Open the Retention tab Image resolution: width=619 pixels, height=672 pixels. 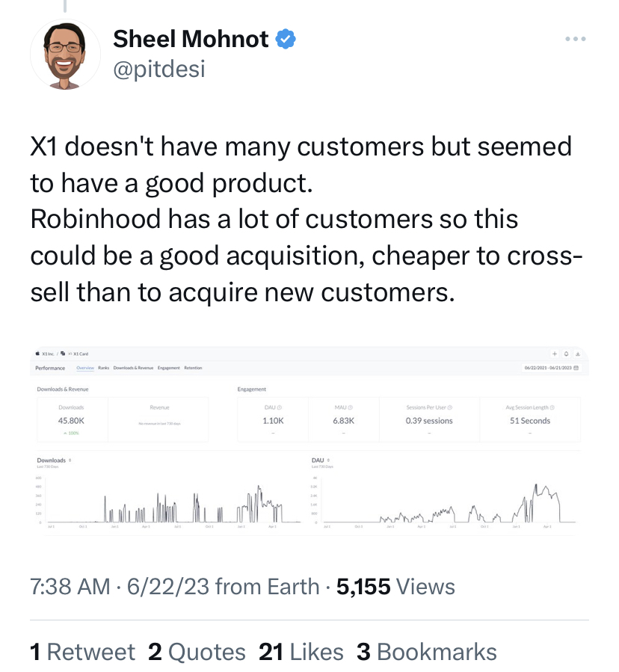[193, 368]
